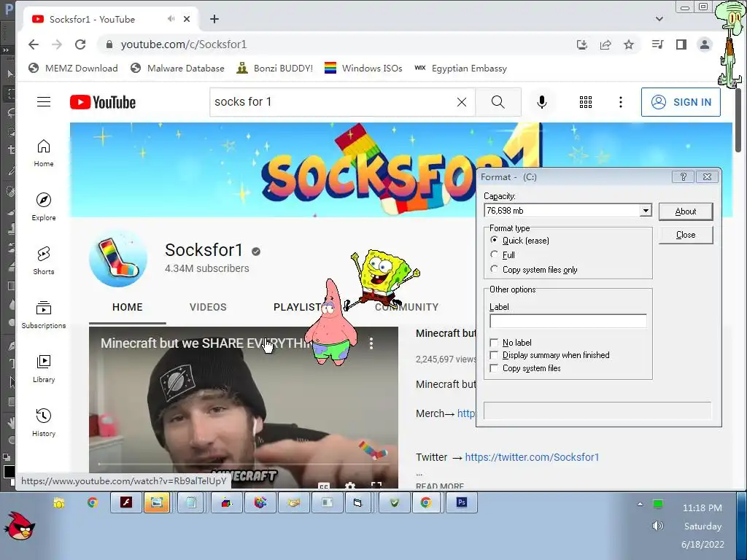747x560 pixels.
Task: Go to Home in YouTube sidebar
Action: 43,153
